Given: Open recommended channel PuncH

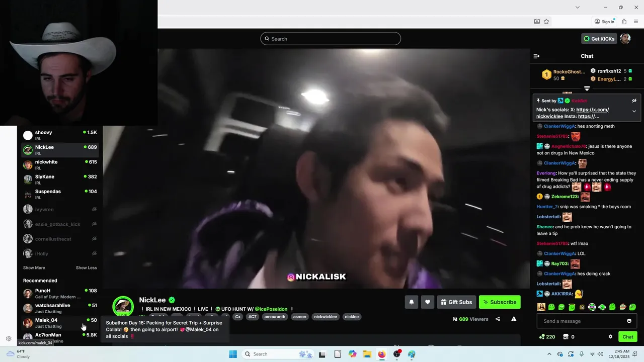Looking at the screenshot, I should [59, 294].
